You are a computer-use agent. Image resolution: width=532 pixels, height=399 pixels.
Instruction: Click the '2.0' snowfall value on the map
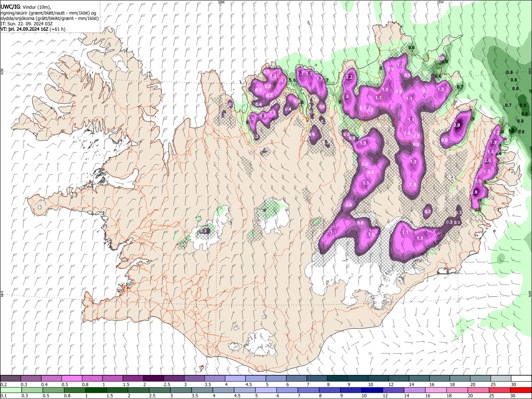point(488,160)
